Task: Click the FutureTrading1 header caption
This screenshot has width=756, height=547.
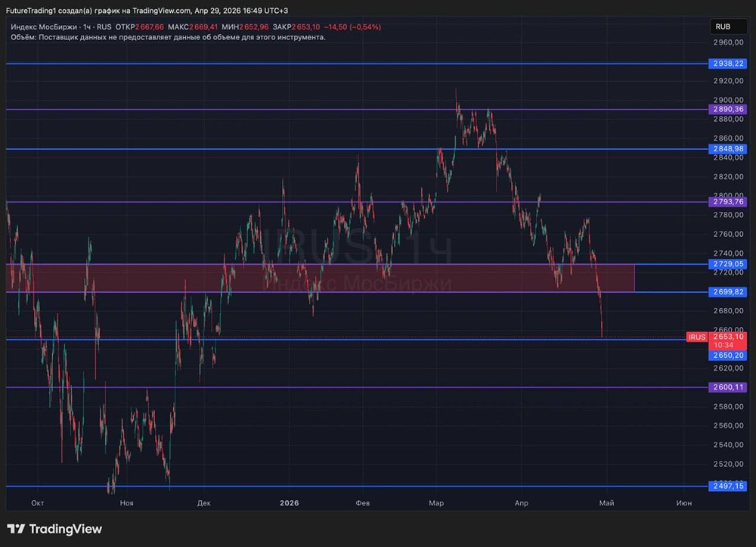Action: click(147, 11)
